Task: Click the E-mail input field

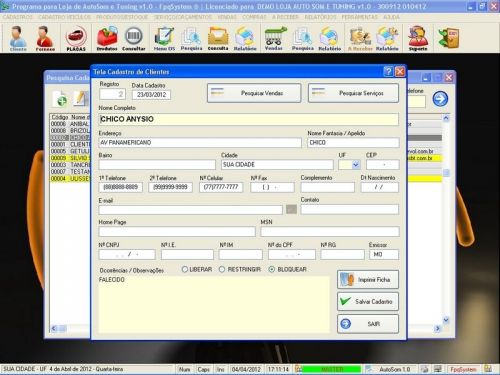Action: coord(191,209)
